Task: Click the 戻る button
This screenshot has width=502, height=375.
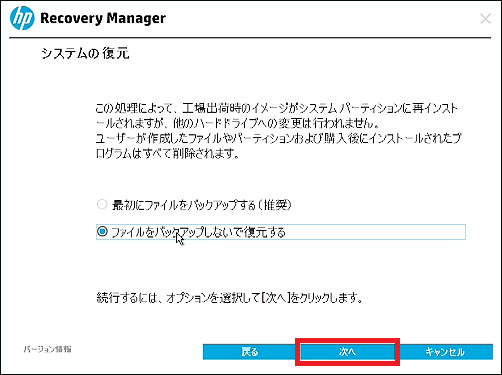Action: click(249, 352)
